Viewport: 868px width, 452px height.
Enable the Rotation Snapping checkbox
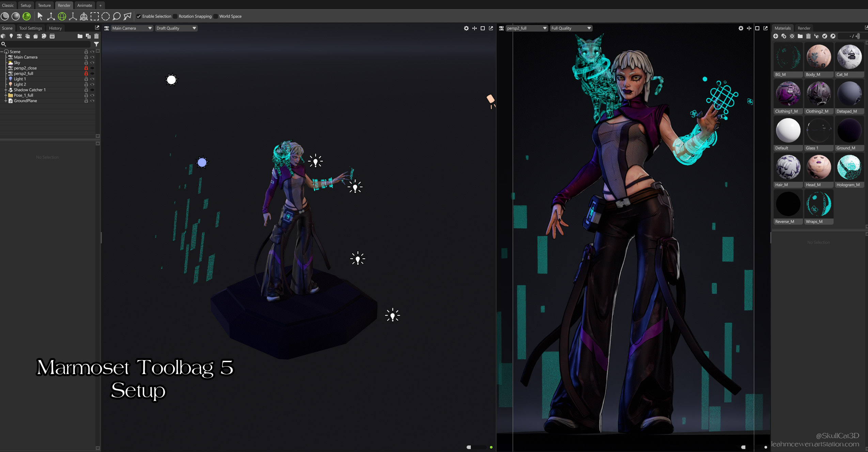coord(175,16)
